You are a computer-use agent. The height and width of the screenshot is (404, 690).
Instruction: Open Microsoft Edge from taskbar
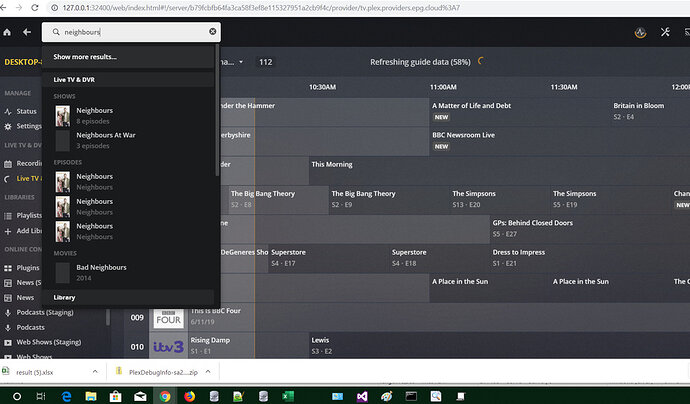(66, 397)
